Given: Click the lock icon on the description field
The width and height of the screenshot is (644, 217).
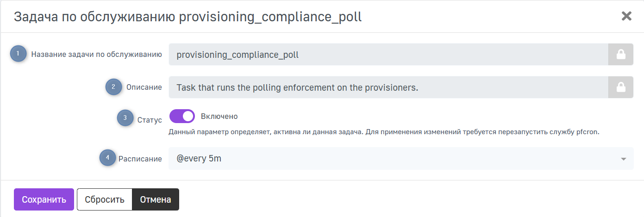Looking at the screenshot, I should 620,87.
